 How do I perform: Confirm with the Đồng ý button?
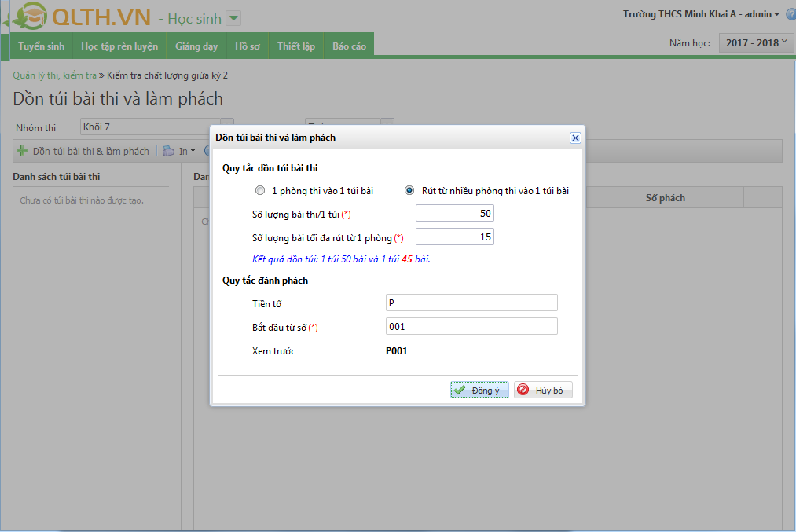coord(479,390)
